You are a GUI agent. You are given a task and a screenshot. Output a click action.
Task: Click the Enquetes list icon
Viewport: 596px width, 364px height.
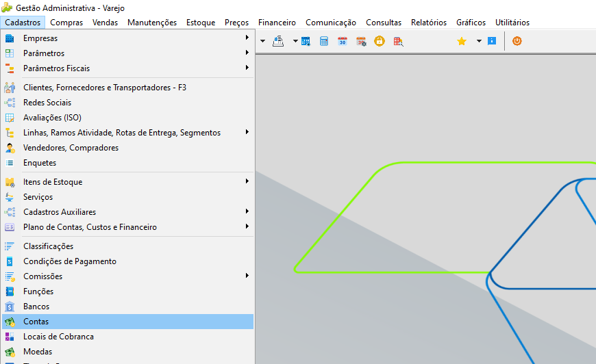10,163
